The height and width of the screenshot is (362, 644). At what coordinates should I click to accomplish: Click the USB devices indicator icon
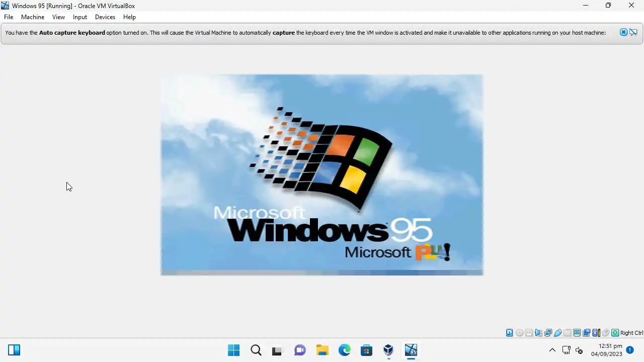(558, 333)
